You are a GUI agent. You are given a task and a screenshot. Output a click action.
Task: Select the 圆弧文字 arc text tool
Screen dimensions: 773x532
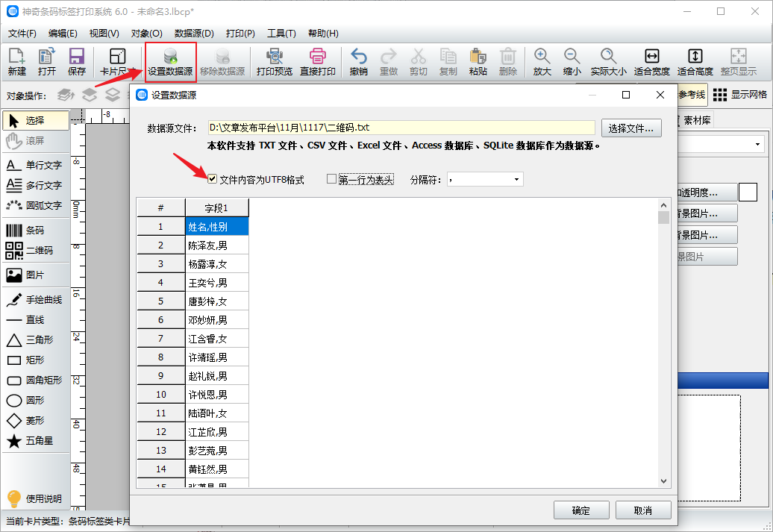36,206
